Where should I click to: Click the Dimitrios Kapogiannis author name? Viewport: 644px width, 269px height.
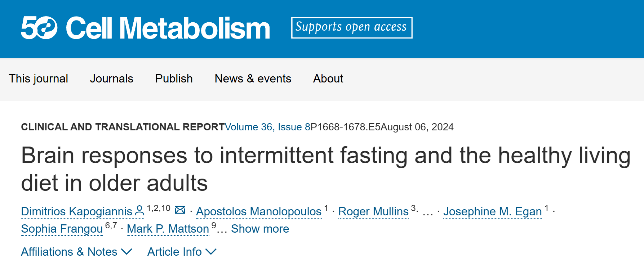point(77,211)
